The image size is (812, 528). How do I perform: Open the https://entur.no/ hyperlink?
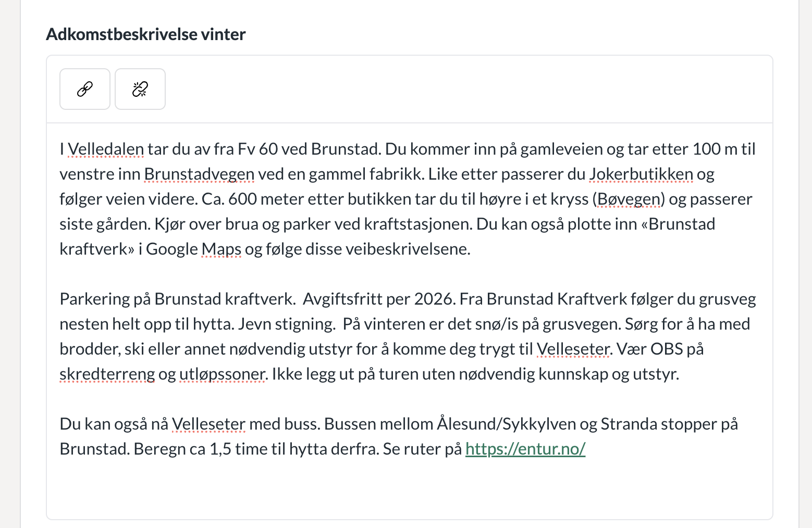click(525, 449)
